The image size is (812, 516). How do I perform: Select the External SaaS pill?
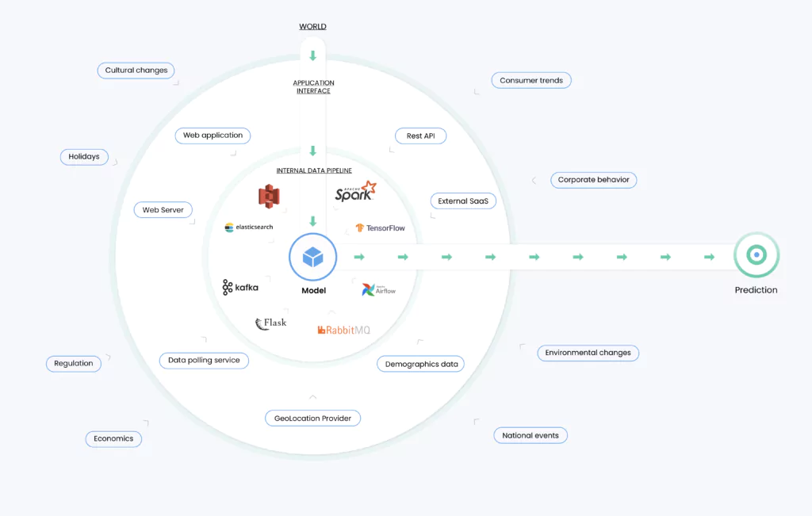point(463,201)
